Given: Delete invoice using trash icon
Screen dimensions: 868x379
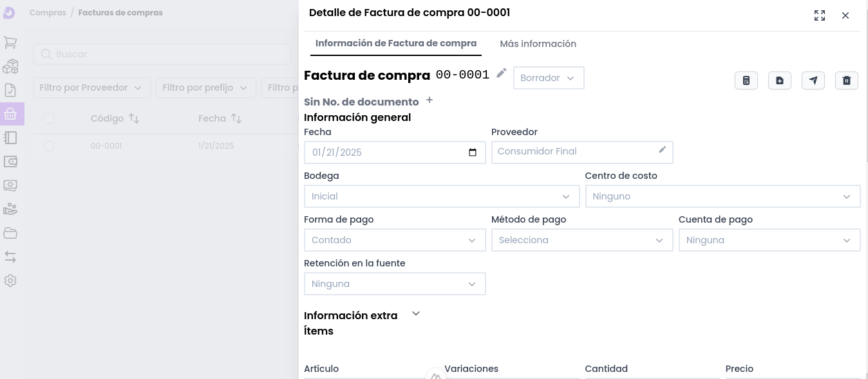Looking at the screenshot, I should click(847, 80).
